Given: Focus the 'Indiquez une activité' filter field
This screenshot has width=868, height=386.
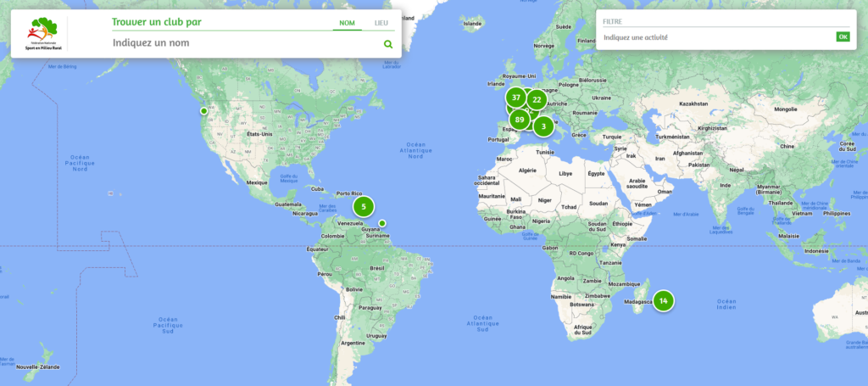Looking at the screenshot, I should tap(719, 37).
